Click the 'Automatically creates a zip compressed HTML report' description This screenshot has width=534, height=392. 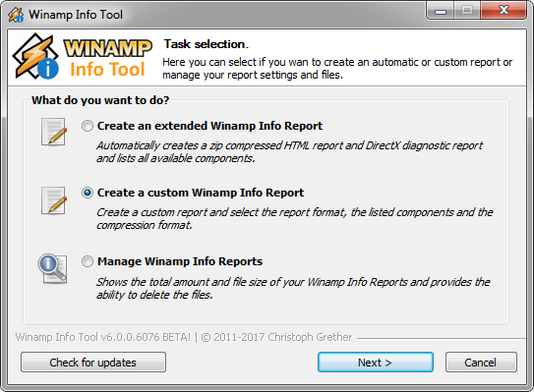tap(289, 151)
